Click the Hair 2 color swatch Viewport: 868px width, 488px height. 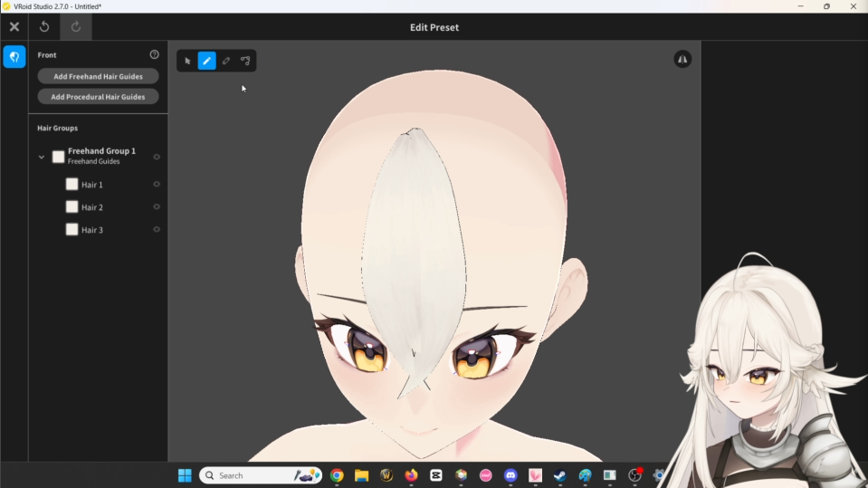click(72, 206)
